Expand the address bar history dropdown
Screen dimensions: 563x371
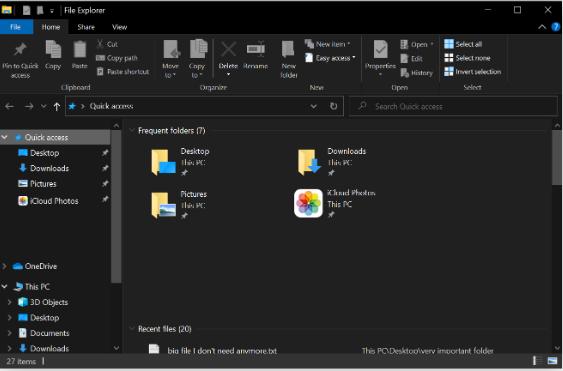coord(313,106)
